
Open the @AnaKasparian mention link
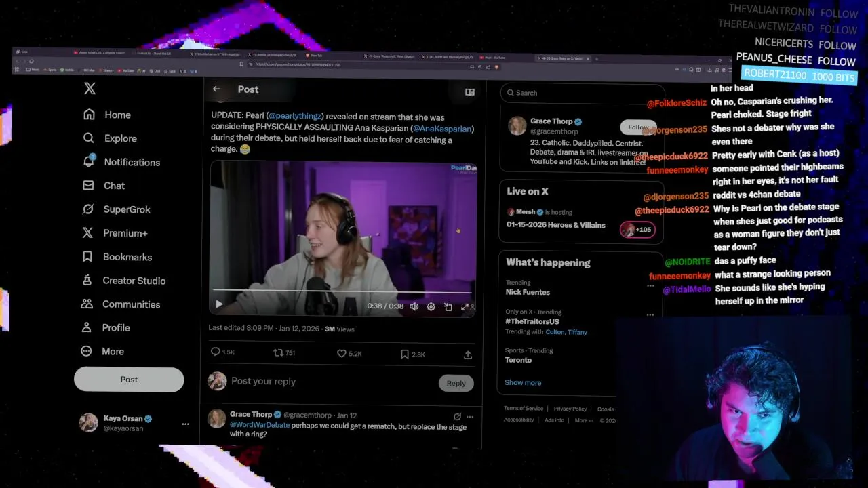(441, 129)
